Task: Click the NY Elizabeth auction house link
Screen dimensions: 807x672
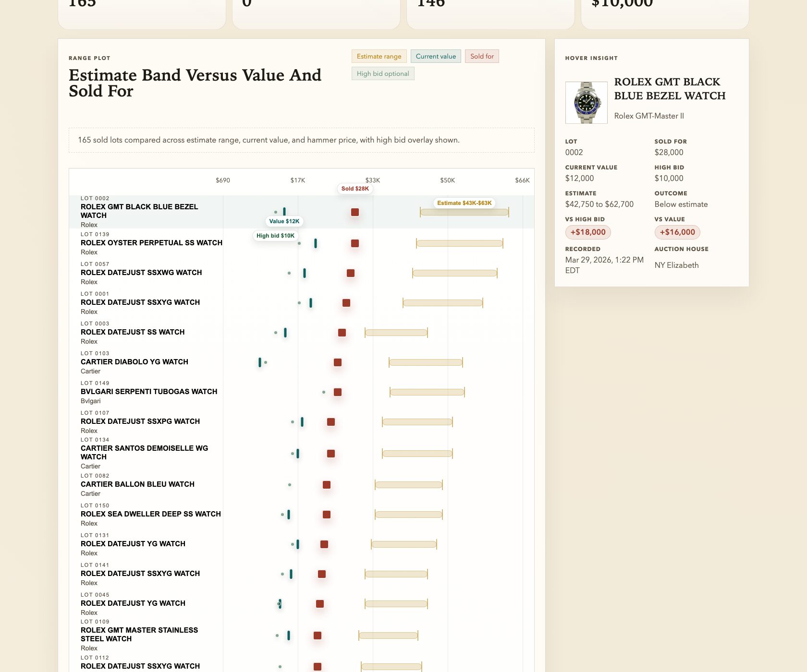Action: [677, 265]
